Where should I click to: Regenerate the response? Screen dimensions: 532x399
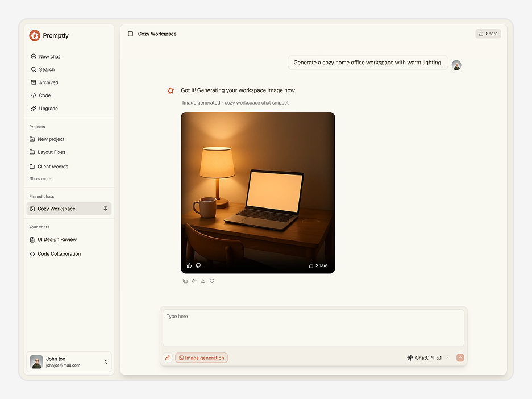(x=212, y=281)
